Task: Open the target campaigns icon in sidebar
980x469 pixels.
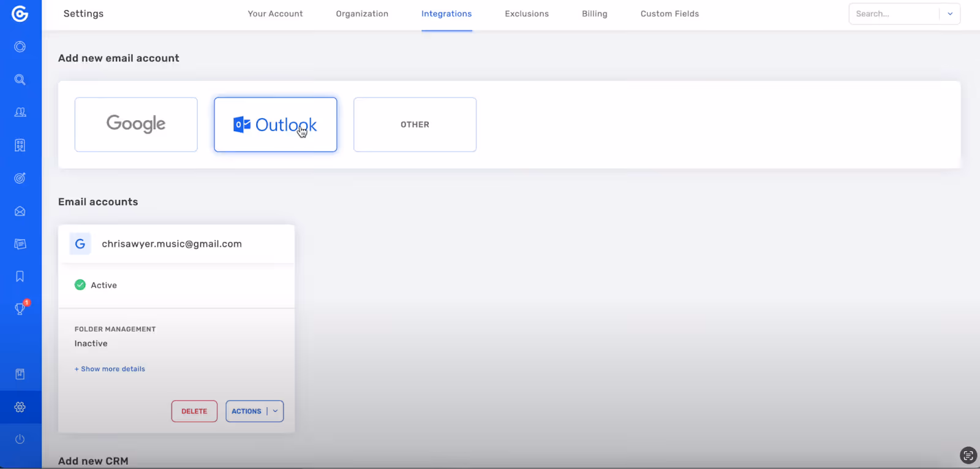Action: 20,178
